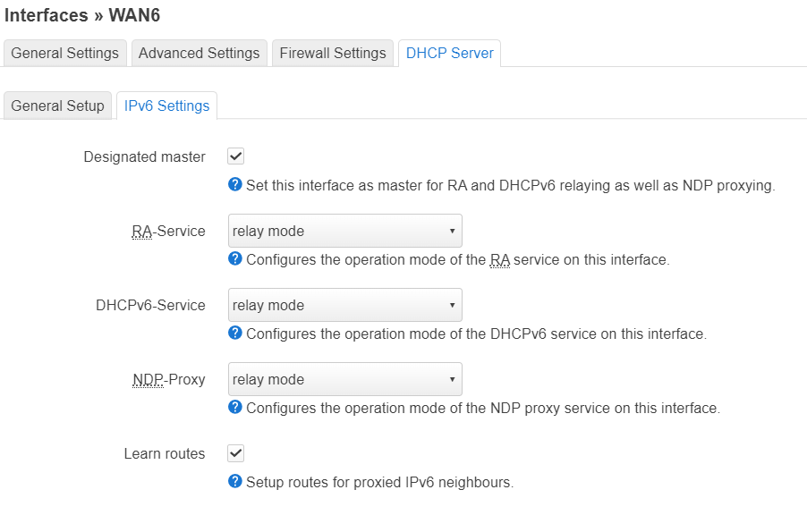
Task: Click help icon under DHCPv6-Service dropdown
Action: (x=235, y=334)
